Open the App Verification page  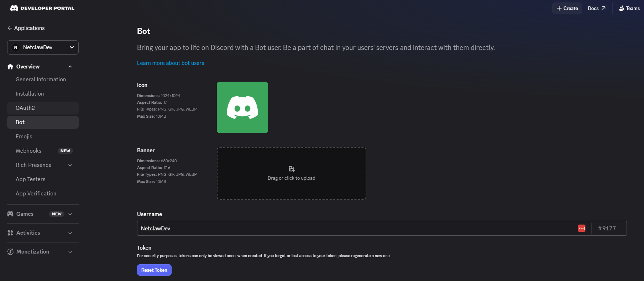pos(43,194)
